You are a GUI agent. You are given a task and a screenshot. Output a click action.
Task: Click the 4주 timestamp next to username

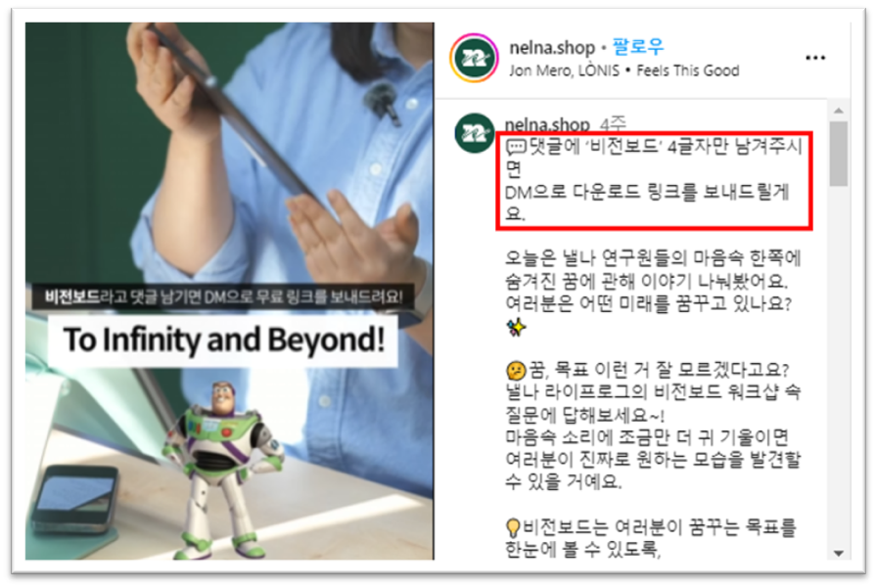[x=613, y=123]
